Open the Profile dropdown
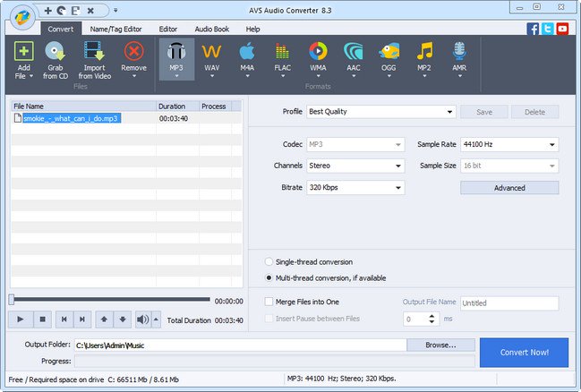Image resolution: width=581 pixels, height=392 pixels. tap(380, 112)
